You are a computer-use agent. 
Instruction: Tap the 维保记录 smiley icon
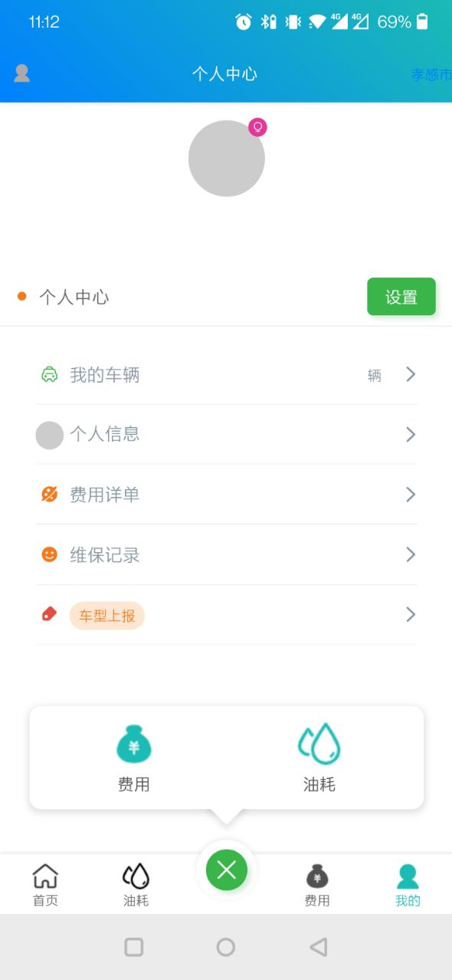point(48,554)
